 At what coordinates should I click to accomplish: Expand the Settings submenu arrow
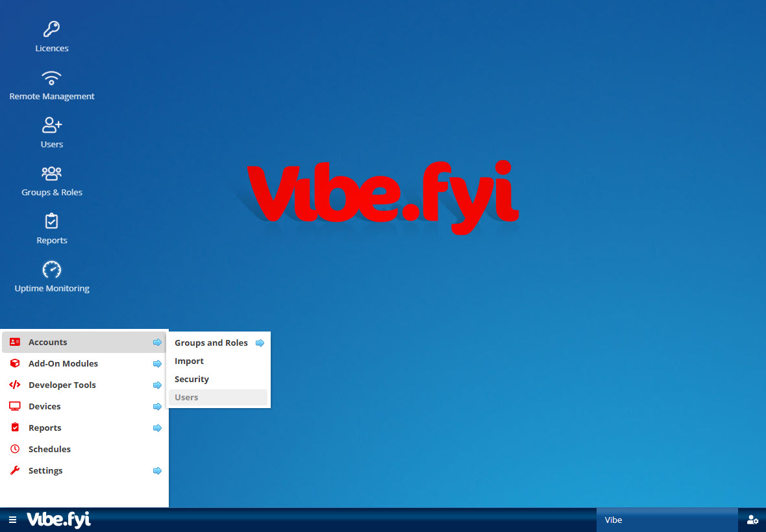click(157, 471)
